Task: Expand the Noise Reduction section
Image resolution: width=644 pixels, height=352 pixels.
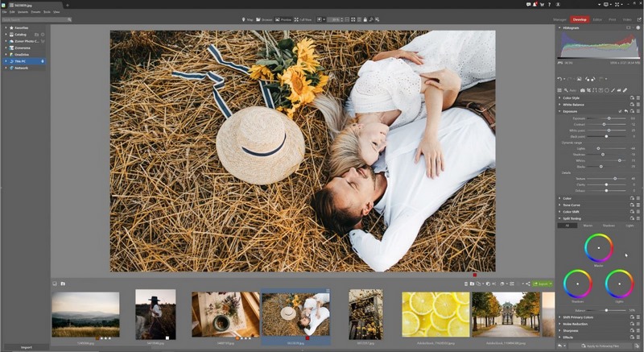Action: tap(575, 324)
